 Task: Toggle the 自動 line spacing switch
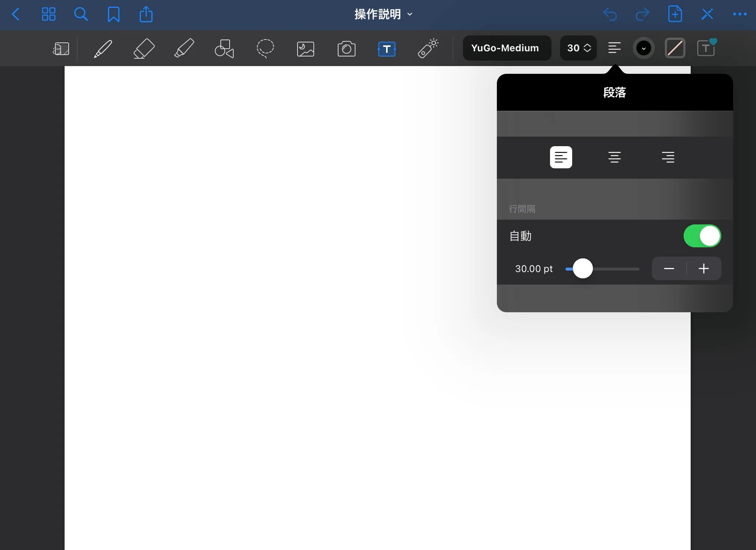pos(702,236)
